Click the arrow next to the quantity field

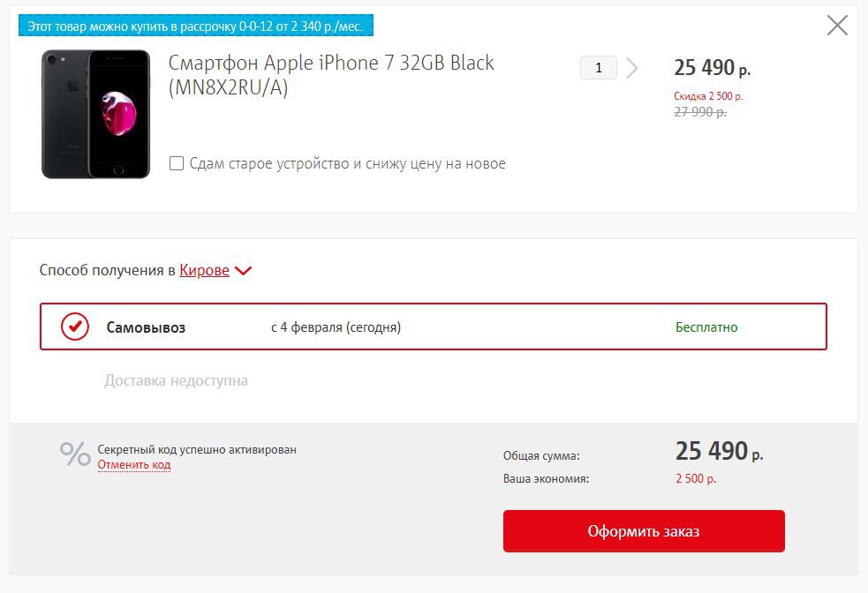pyautogui.click(x=631, y=68)
